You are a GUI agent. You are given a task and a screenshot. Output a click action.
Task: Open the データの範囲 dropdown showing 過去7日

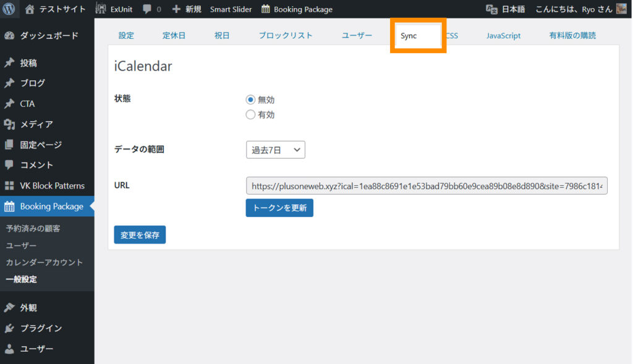275,150
